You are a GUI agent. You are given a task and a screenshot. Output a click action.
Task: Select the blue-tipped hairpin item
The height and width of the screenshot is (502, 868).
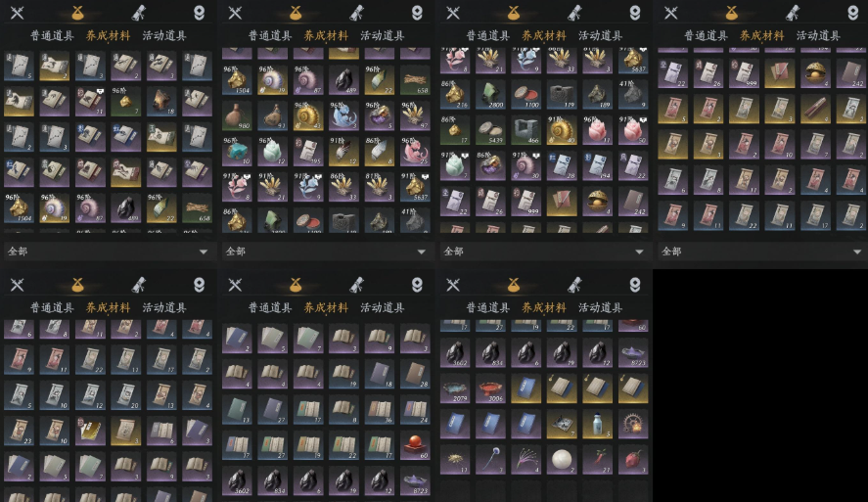[x=490, y=459]
